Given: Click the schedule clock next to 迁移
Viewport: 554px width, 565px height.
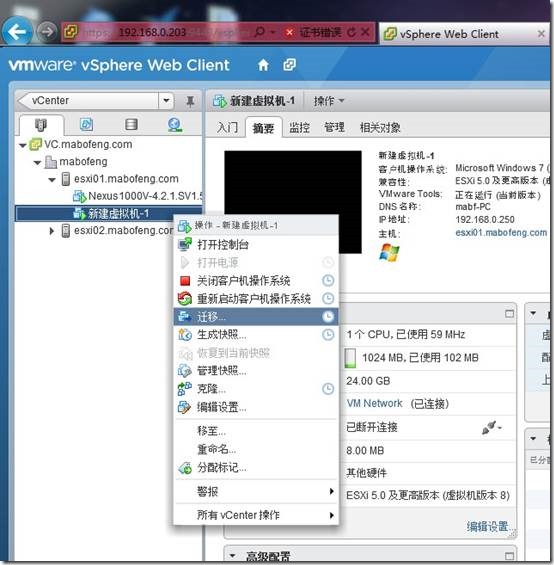Looking at the screenshot, I should pyautogui.click(x=328, y=316).
